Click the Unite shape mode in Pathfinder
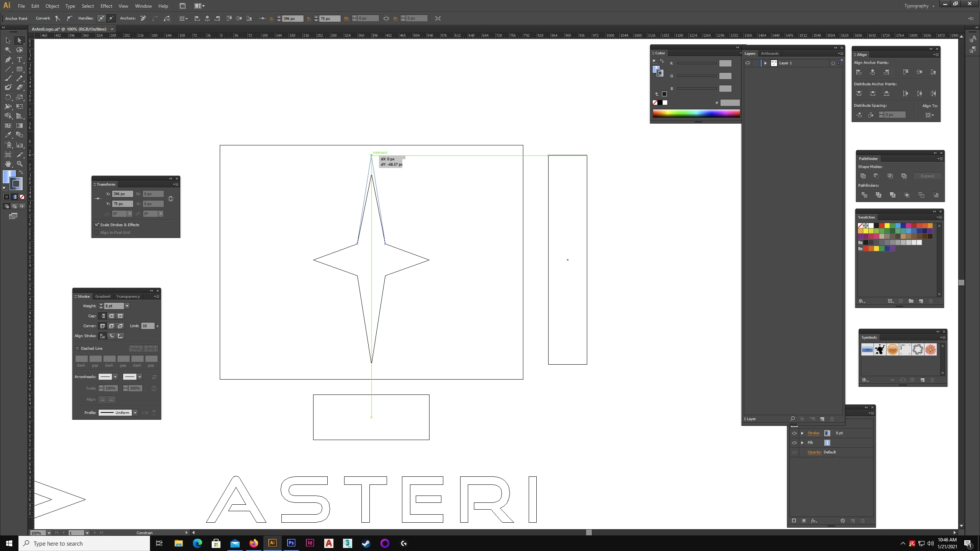 point(863,176)
